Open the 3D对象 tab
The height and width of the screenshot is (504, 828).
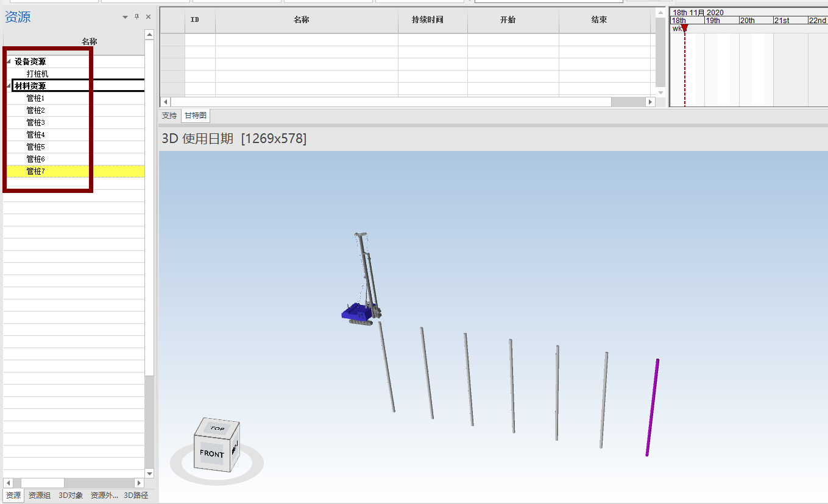click(x=71, y=495)
